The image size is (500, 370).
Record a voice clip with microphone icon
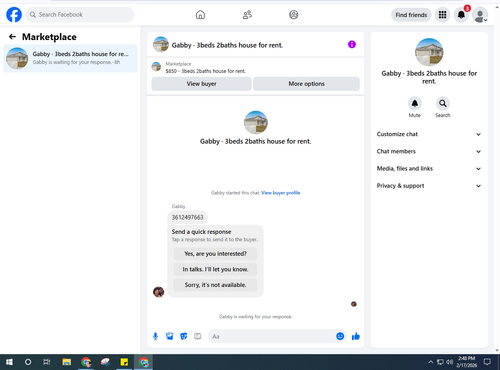(x=155, y=336)
